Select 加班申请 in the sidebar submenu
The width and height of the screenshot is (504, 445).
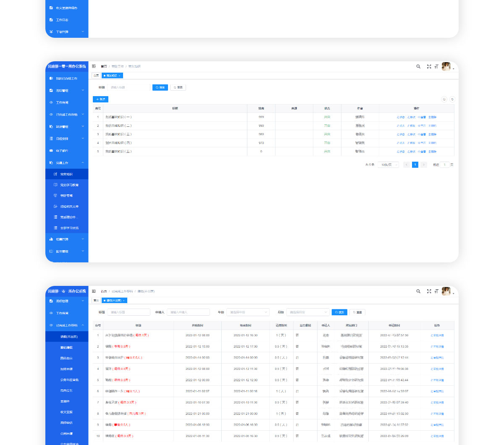pos(66,369)
